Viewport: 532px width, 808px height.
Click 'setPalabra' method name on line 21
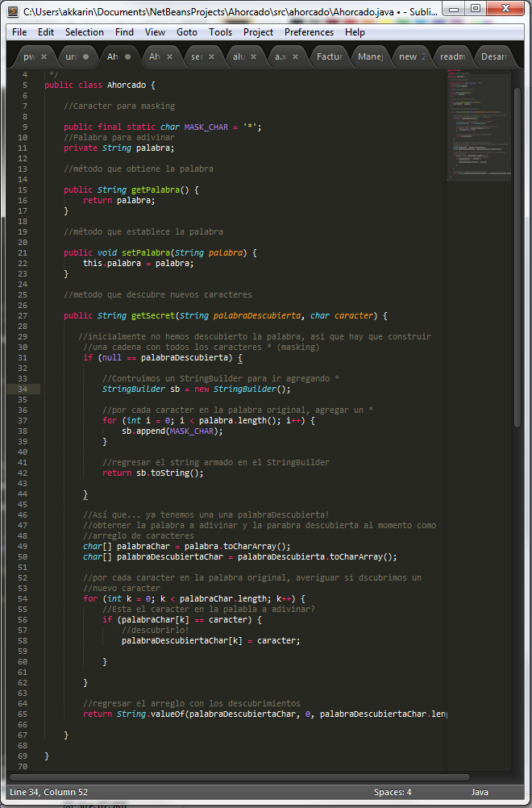coord(146,252)
